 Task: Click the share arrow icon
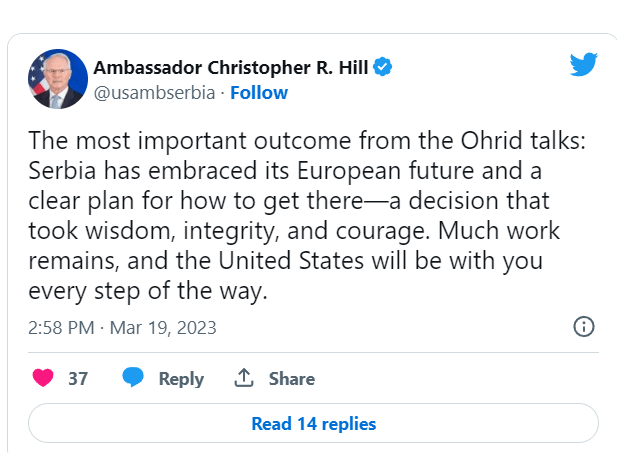[243, 378]
